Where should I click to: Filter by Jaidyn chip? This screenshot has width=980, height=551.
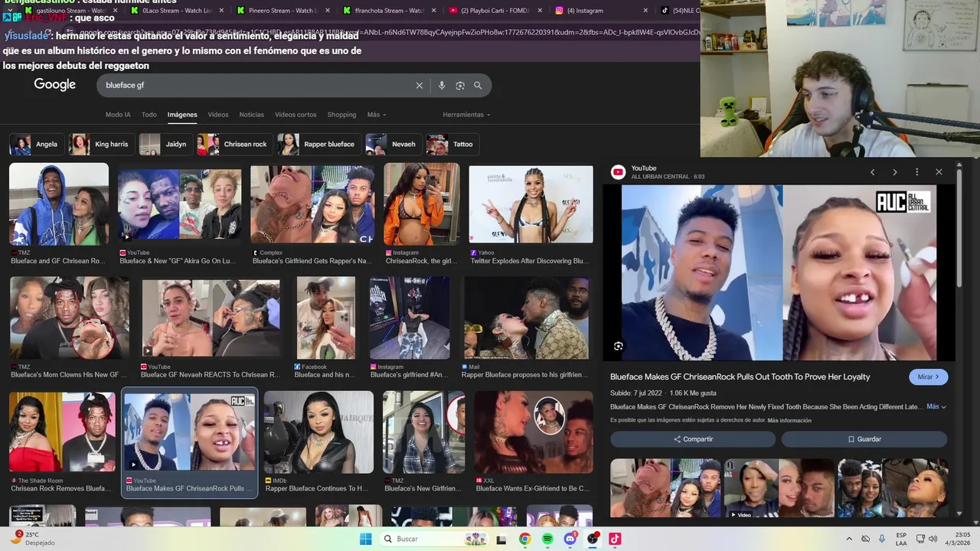click(165, 144)
